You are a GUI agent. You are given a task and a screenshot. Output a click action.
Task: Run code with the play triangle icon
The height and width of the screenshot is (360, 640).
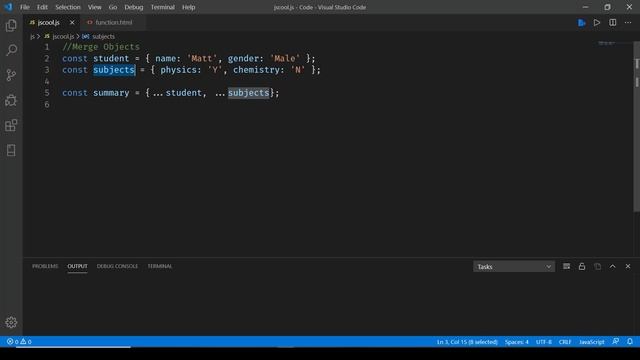pyautogui.click(x=597, y=23)
